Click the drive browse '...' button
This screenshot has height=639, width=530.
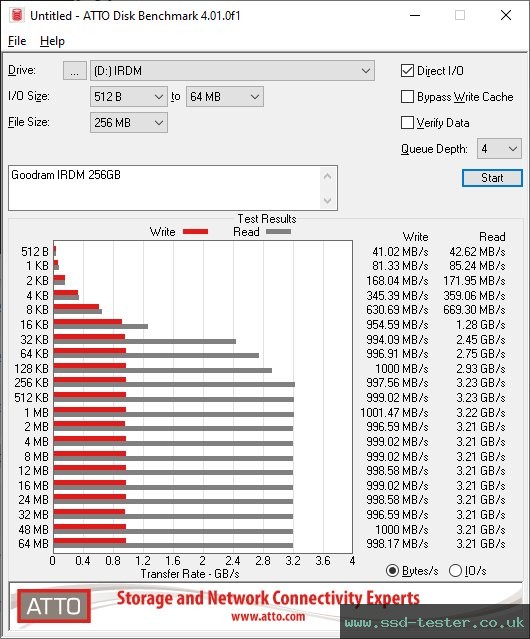[75, 71]
